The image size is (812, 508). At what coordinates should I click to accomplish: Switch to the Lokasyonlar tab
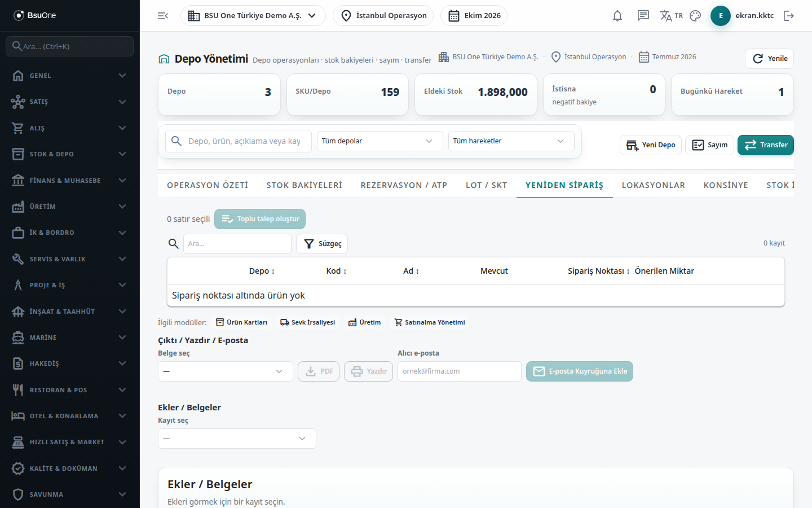(653, 185)
